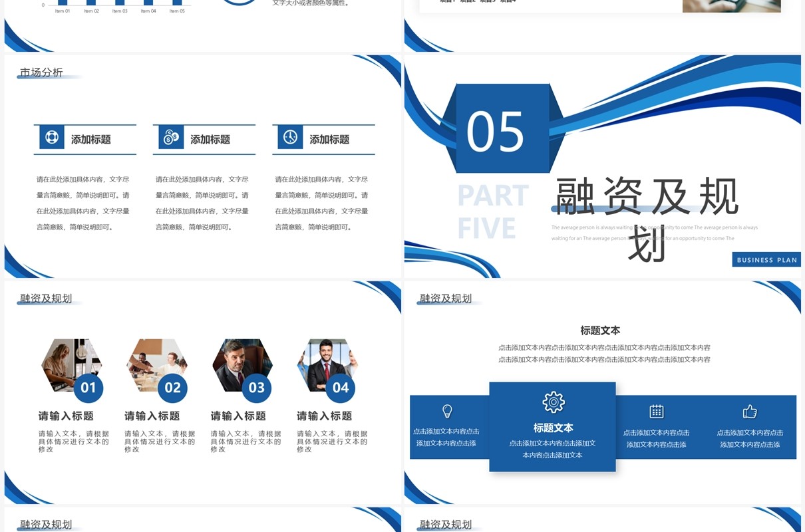This screenshot has height=532, width=805.
Task: Click the Item 01 chart label
Action: coord(63,11)
